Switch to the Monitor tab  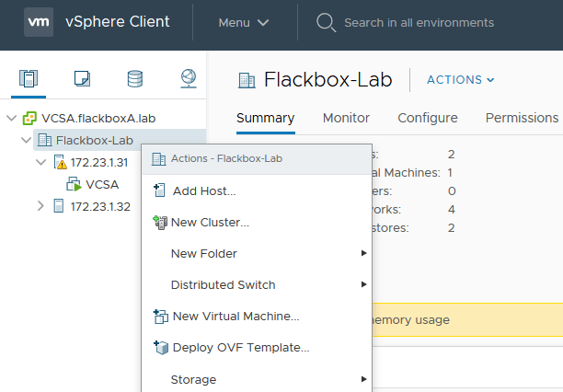346,118
